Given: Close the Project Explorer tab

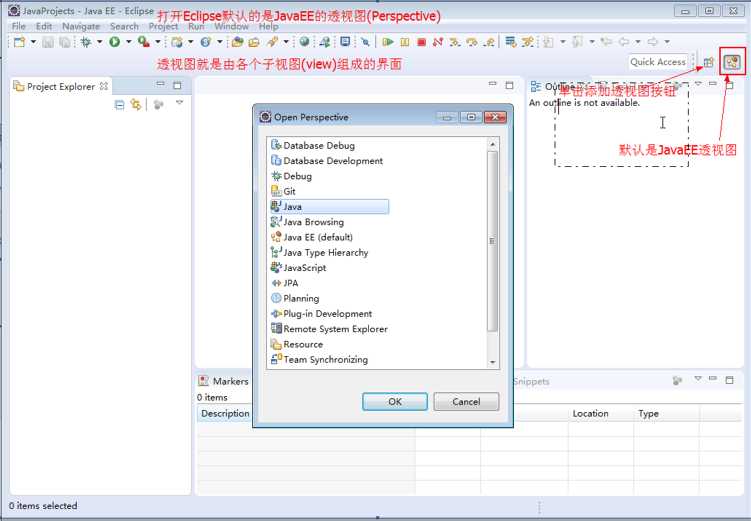Looking at the screenshot, I should click(x=103, y=86).
